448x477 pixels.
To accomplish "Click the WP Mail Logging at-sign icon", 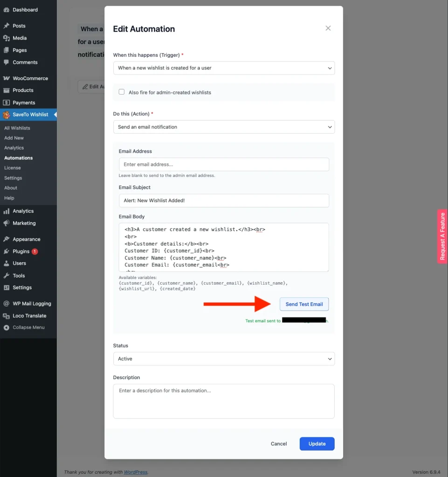I will click(x=7, y=304).
